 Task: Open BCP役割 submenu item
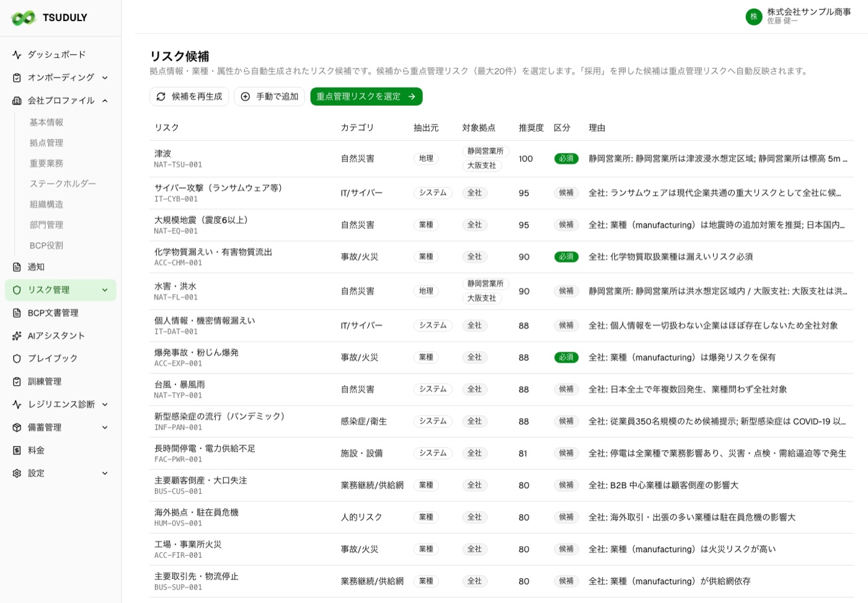point(46,246)
